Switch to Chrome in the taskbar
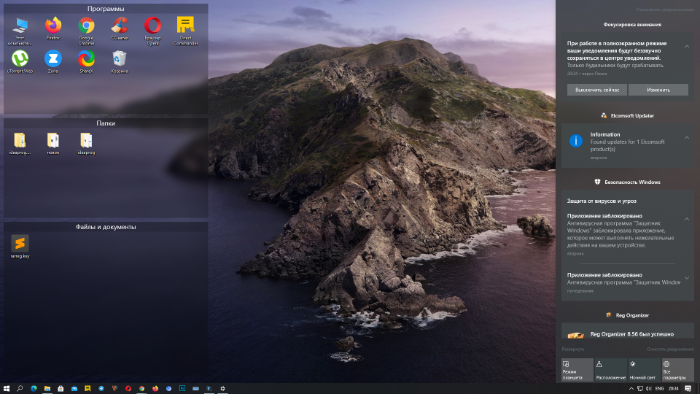 click(x=142, y=389)
